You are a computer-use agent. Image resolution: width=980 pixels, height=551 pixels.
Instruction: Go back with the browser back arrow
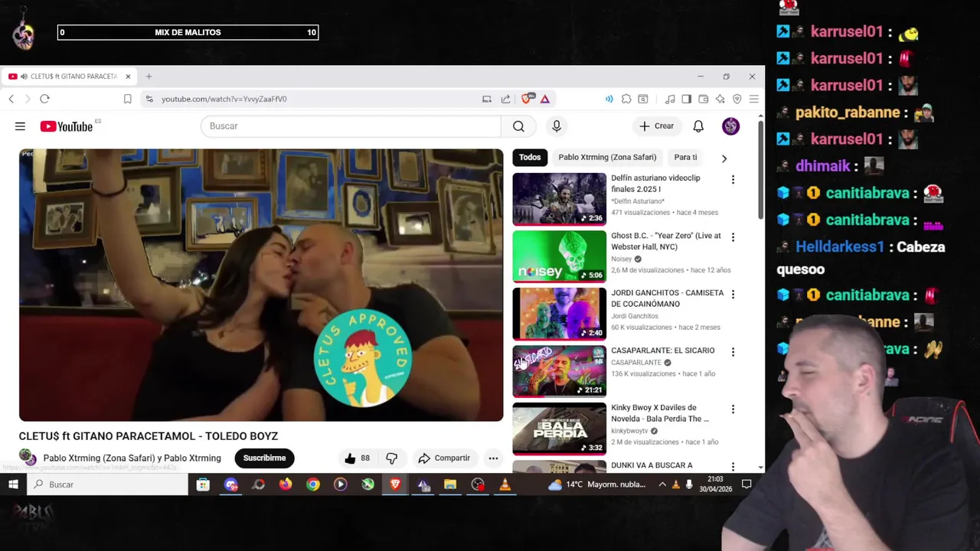[11, 99]
